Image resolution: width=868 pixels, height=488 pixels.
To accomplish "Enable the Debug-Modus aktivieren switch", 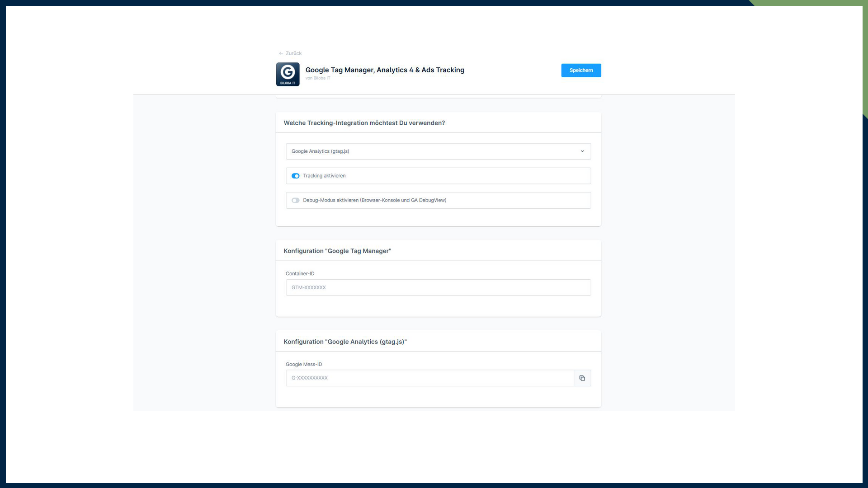I will click(x=295, y=200).
